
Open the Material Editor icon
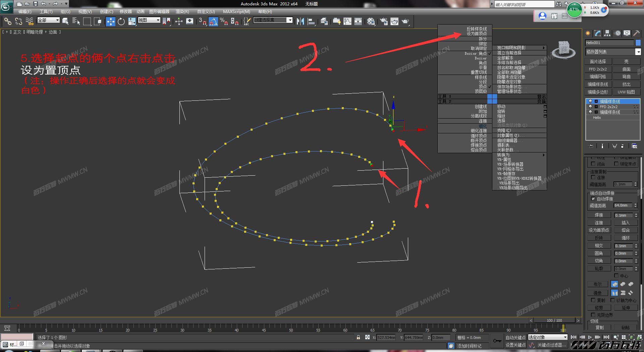click(x=371, y=21)
